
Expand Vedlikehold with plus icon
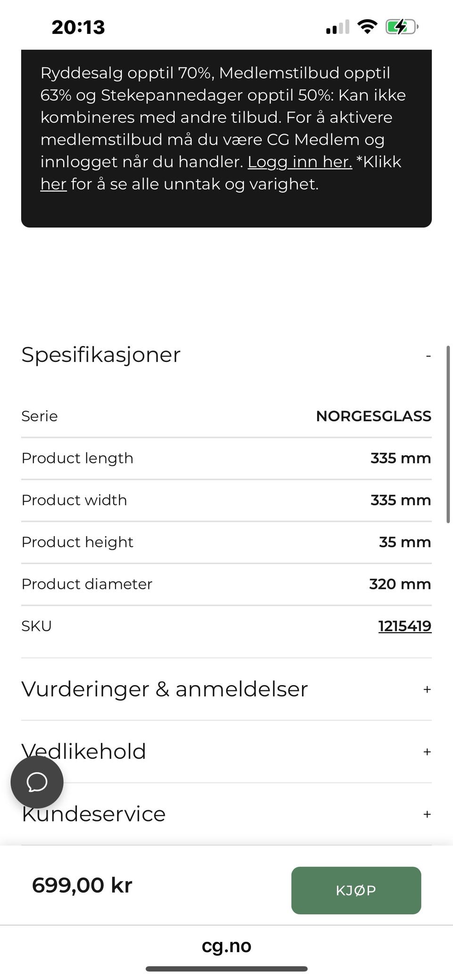coord(427,752)
